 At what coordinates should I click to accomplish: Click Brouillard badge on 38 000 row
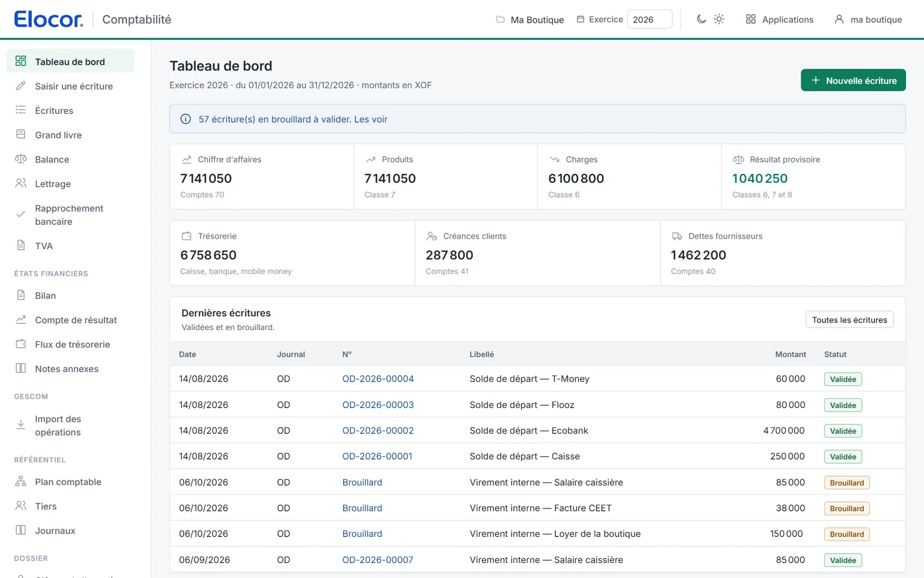pyautogui.click(x=847, y=509)
